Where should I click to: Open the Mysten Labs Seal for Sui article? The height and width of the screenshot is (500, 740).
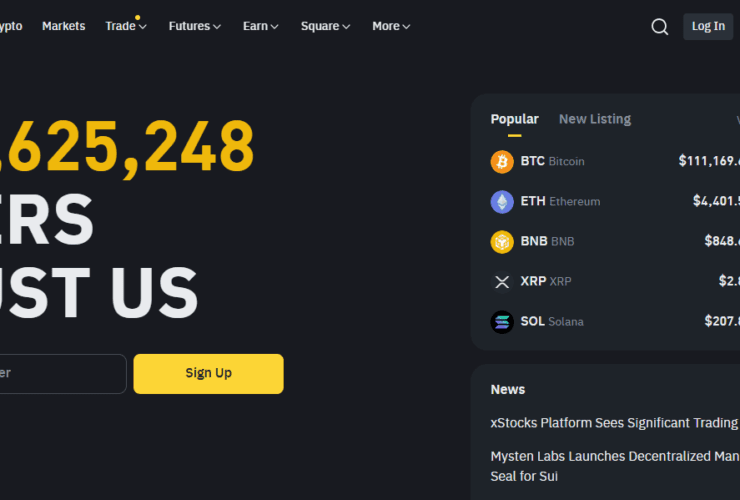click(615, 466)
